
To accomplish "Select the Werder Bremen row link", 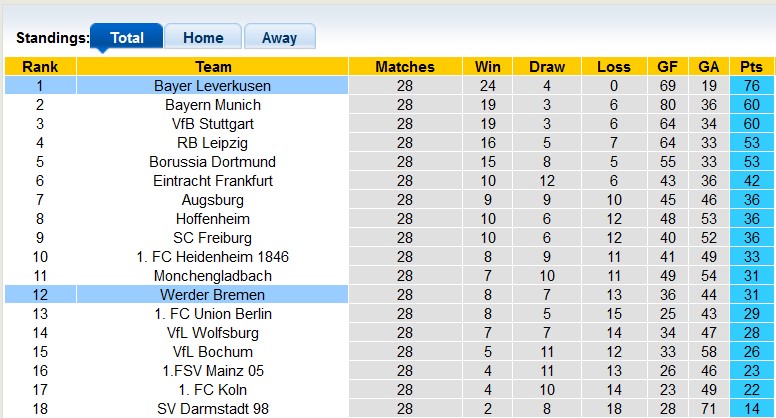I will click(x=212, y=295).
